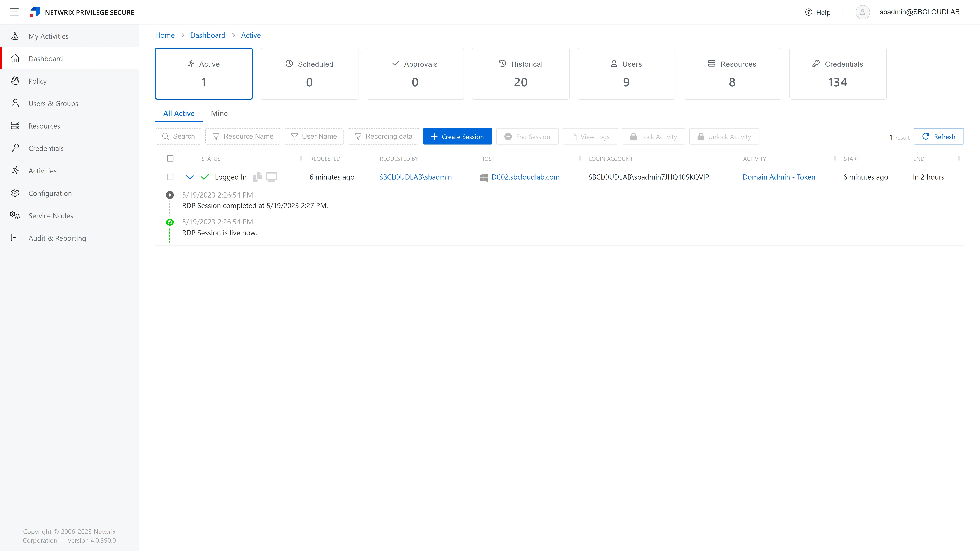Click the user profile avatar icon
Viewport: 980px width, 551px height.
tap(862, 12)
